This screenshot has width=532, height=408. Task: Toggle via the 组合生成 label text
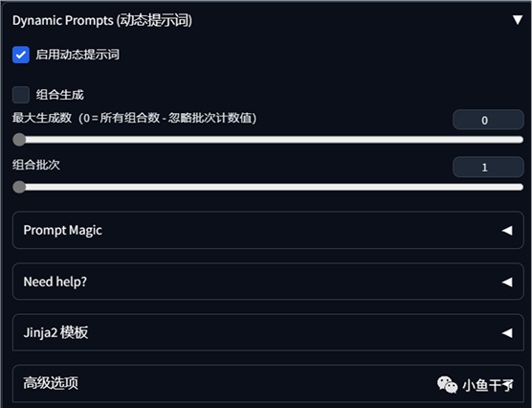point(59,95)
